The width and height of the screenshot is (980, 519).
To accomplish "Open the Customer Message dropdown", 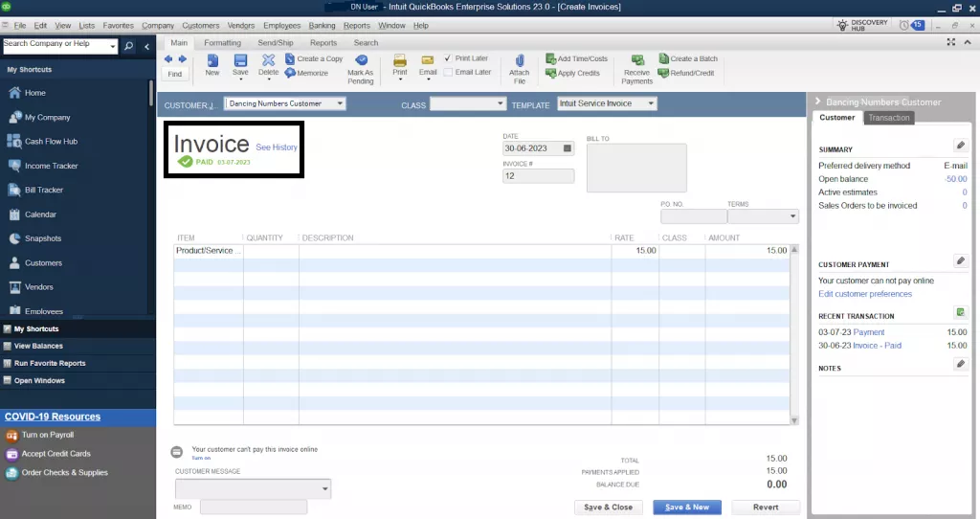I will point(325,489).
